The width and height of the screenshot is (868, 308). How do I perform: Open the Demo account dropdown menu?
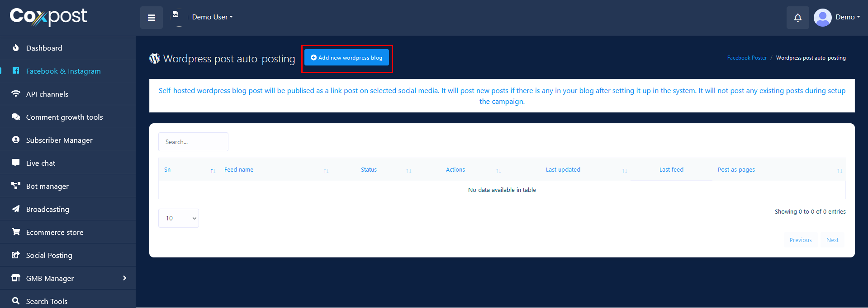pyautogui.click(x=847, y=17)
